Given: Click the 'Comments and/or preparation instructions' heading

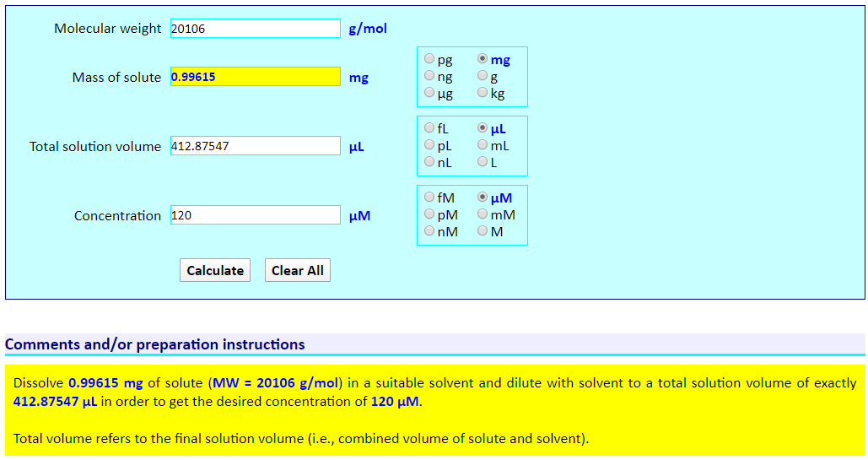Looking at the screenshot, I should pyautogui.click(x=155, y=344).
